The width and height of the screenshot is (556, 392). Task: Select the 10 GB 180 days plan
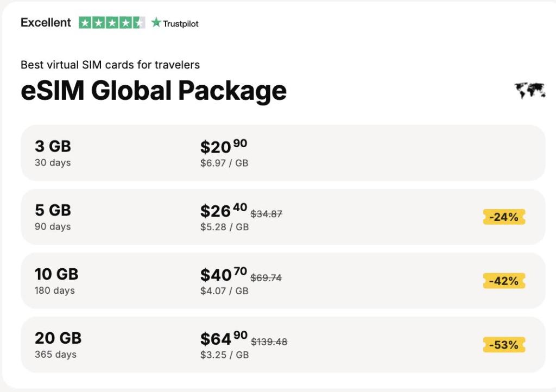283,281
